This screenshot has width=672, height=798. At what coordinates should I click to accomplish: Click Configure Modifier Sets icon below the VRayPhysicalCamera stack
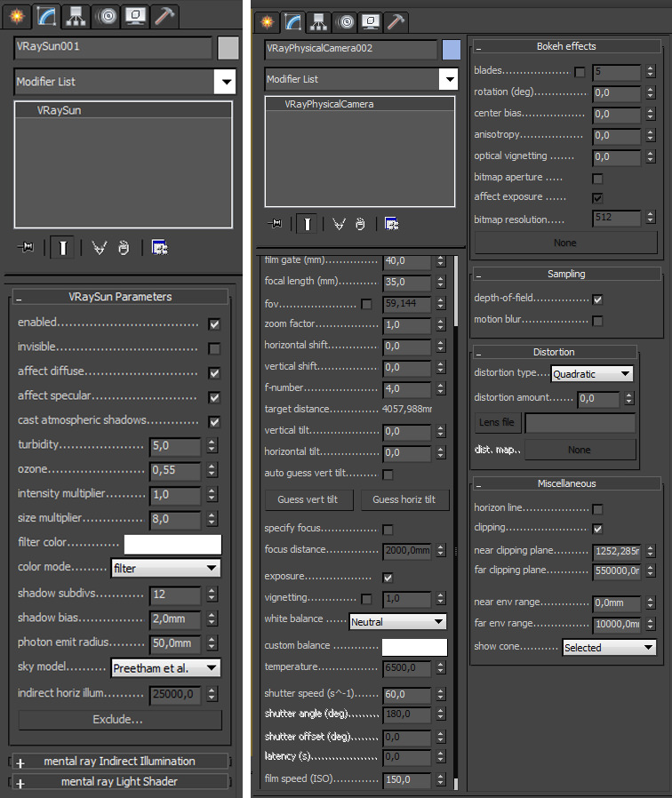tap(391, 223)
